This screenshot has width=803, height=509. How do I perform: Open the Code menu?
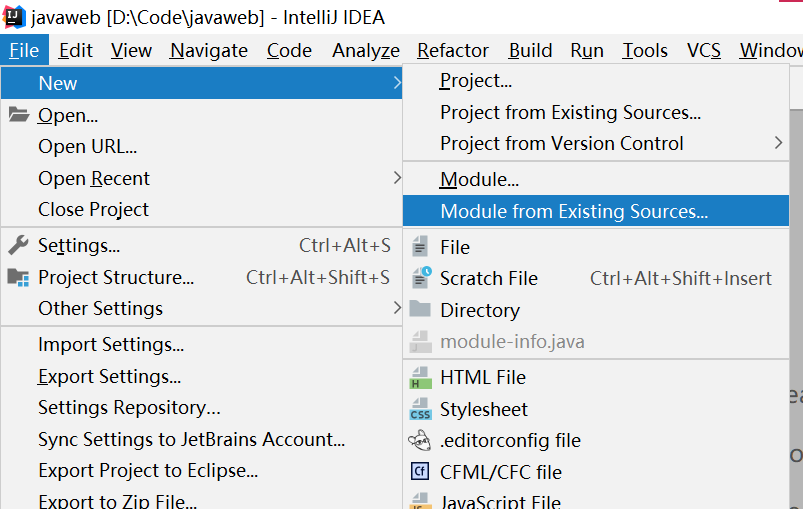(x=289, y=50)
